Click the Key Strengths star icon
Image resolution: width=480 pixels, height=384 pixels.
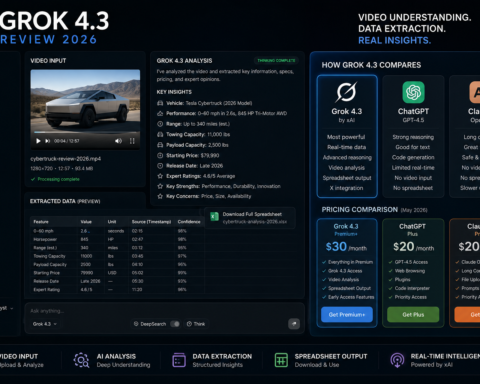[160, 186]
